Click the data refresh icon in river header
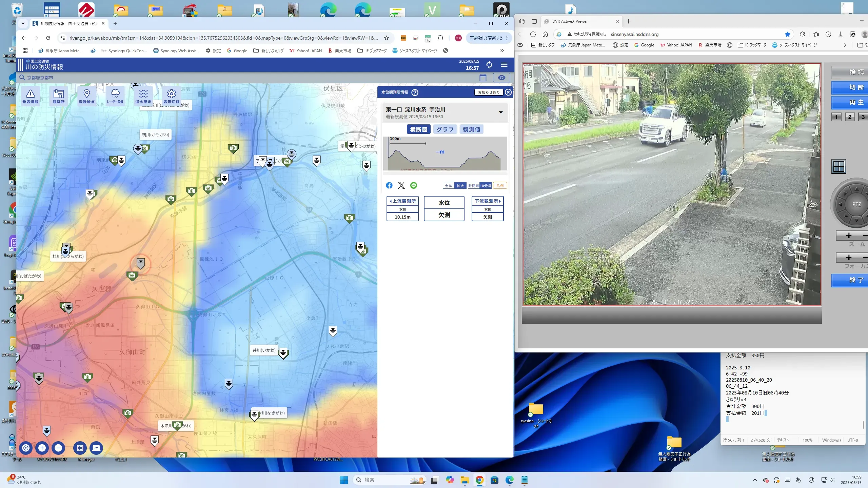This screenshot has height=488, width=868. coord(489,65)
